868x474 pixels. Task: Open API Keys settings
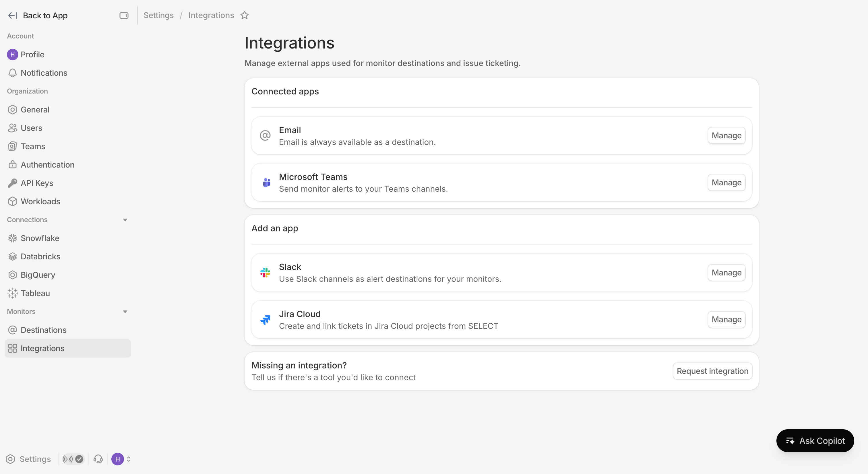pyautogui.click(x=37, y=183)
